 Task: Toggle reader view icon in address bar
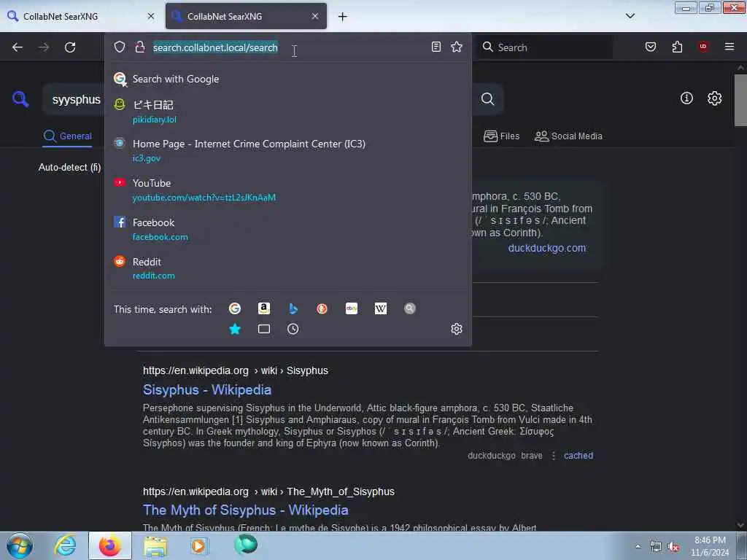point(436,47)
